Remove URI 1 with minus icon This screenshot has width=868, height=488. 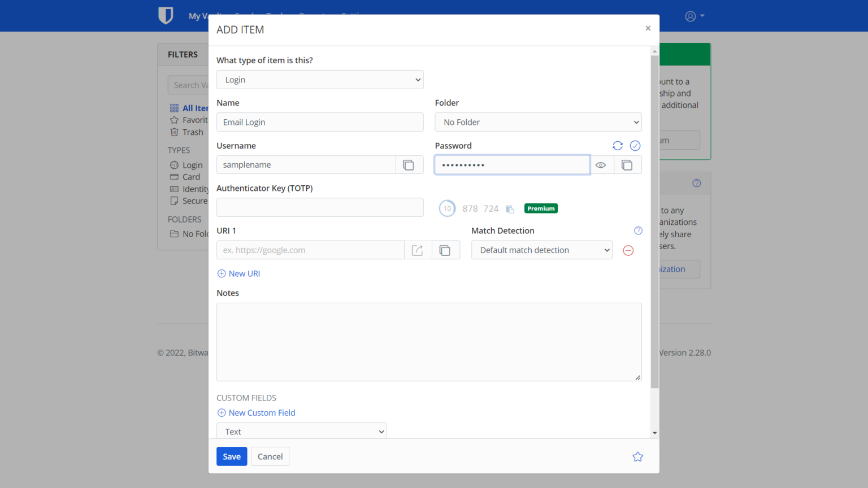[628, 250]
